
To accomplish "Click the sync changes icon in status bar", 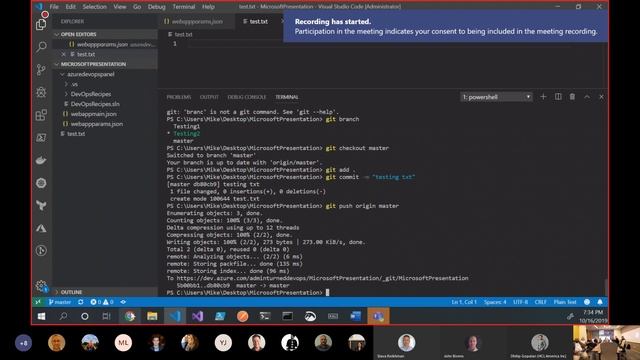I will click(80, 302).
